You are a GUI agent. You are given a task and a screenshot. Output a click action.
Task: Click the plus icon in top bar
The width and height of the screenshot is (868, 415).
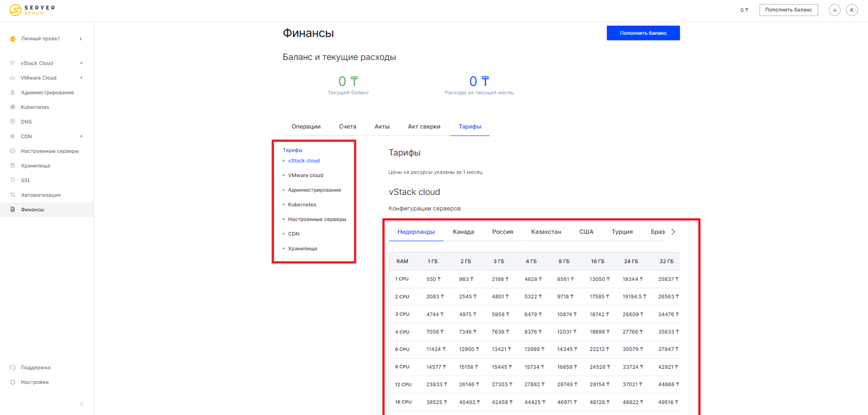(835, 10)
